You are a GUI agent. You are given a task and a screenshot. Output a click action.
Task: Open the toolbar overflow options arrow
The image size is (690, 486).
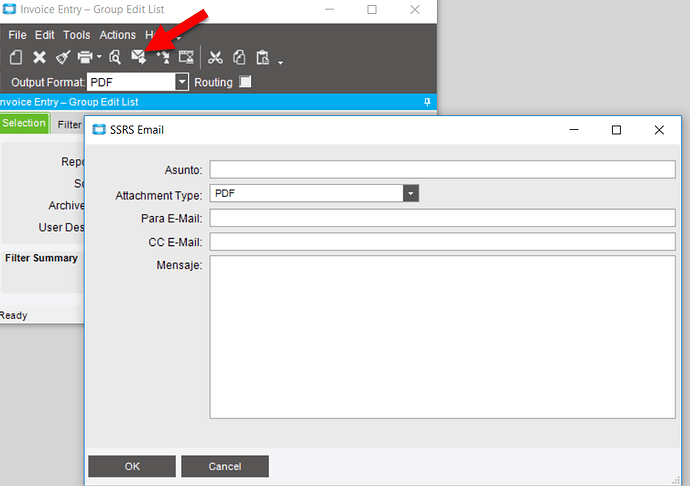[280, 63]
